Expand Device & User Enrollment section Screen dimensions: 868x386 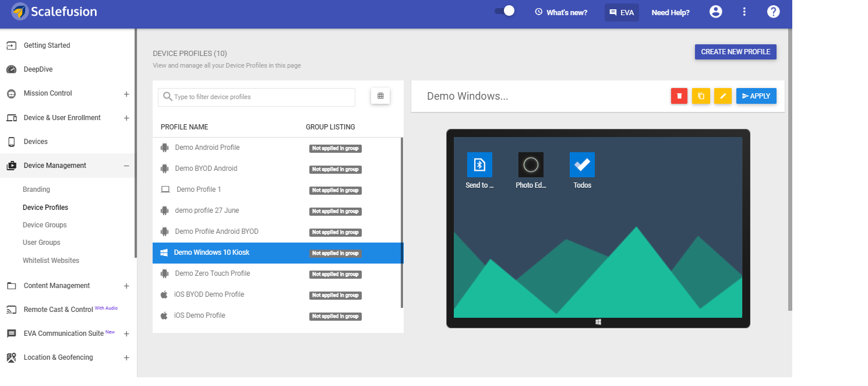(126, 118)
